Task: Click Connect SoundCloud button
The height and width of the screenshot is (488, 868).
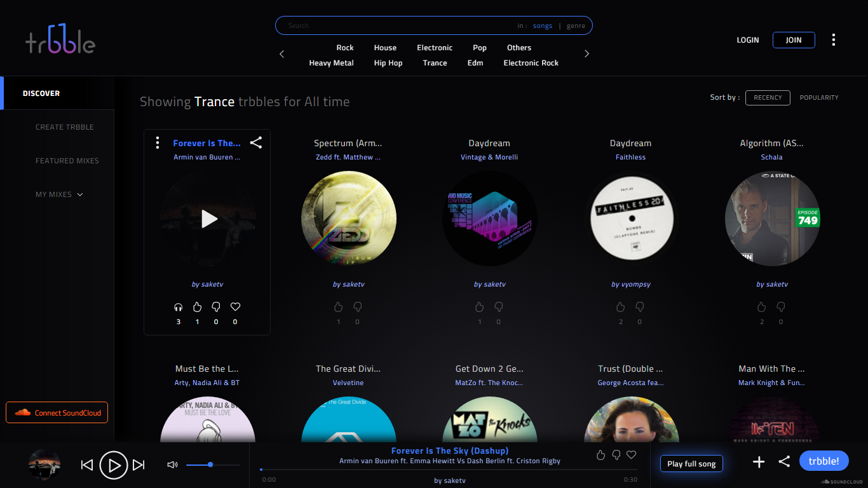Action: tap(57, 412)
